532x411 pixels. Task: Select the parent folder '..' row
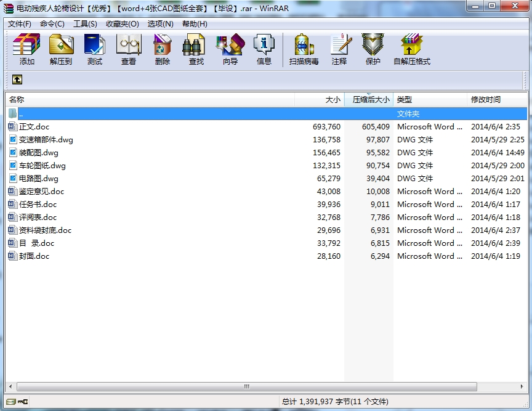tap(267, 114)
